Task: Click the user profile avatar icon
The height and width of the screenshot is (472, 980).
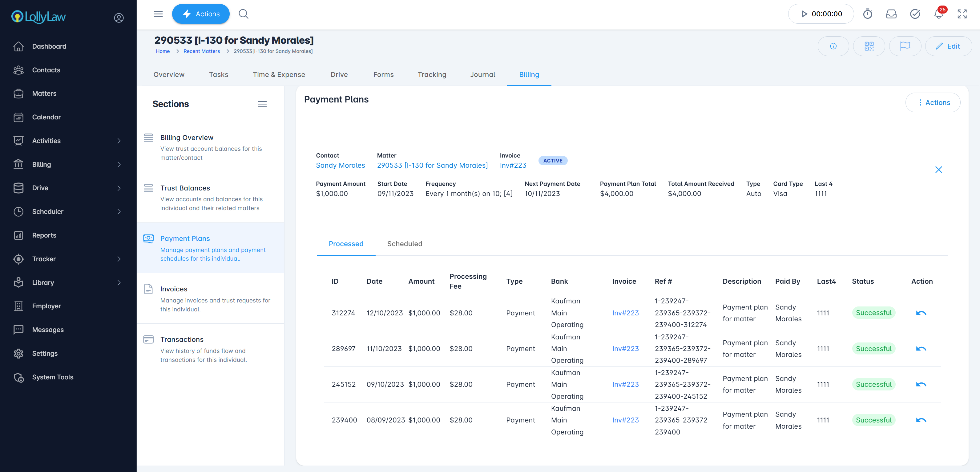Action: (x=119, y=18)
